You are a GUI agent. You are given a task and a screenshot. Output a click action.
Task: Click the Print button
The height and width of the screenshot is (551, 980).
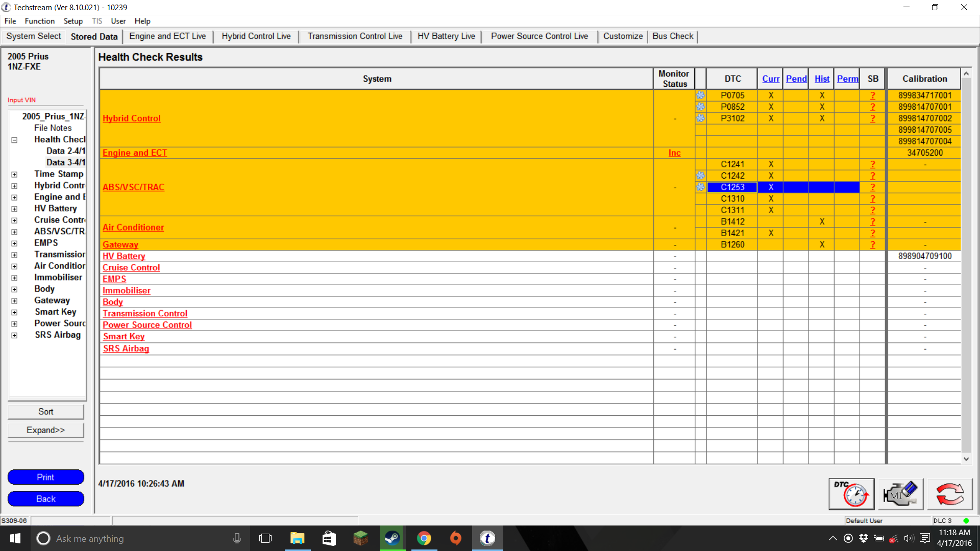[x=45, y=477]
